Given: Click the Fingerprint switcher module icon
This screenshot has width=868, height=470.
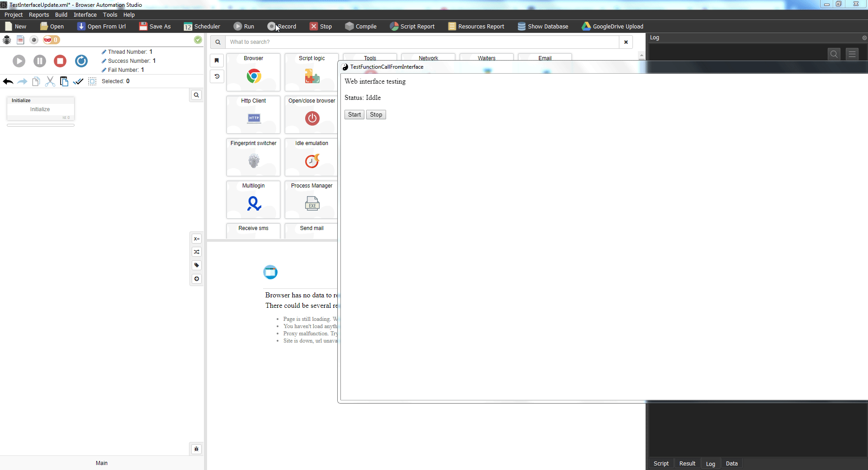Looking at the screenshot, I should [x=254, y=160].
